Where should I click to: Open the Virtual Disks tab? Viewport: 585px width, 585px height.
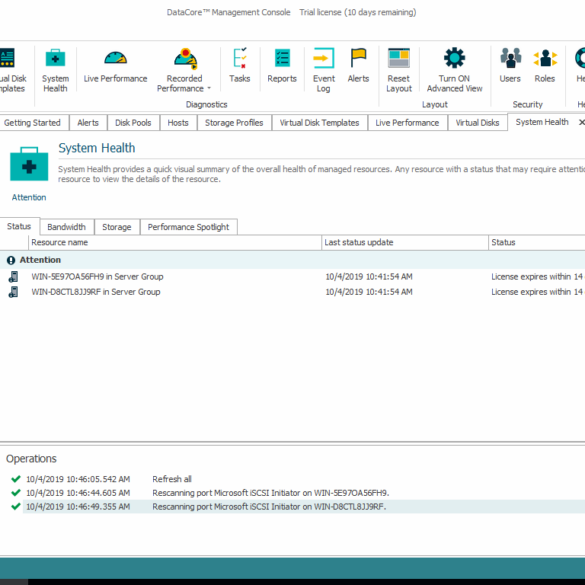tap(477, 123)
